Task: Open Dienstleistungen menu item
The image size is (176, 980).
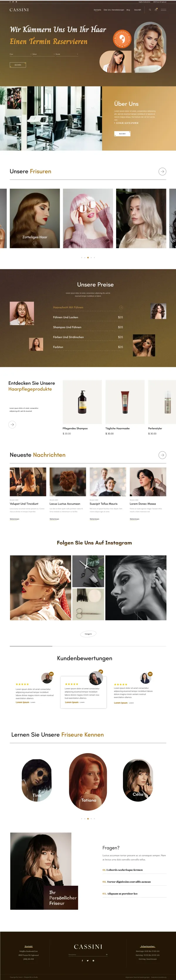Action: (118, 10)
